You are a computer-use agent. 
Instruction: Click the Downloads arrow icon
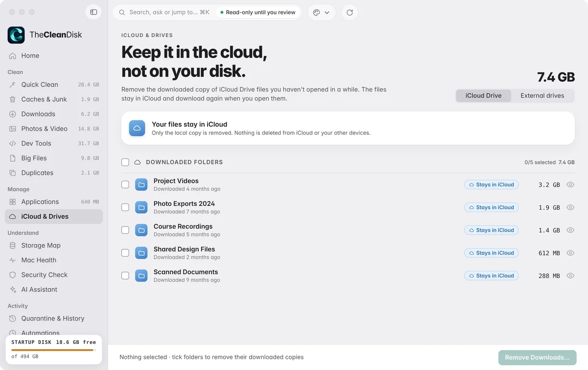(13, 114)
